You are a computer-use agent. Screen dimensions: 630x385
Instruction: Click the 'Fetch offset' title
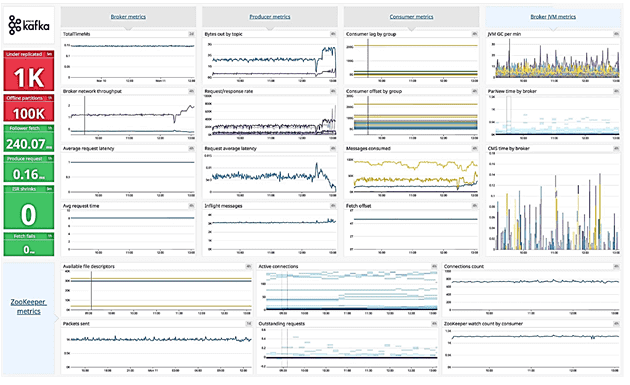(x=359, y=206)
